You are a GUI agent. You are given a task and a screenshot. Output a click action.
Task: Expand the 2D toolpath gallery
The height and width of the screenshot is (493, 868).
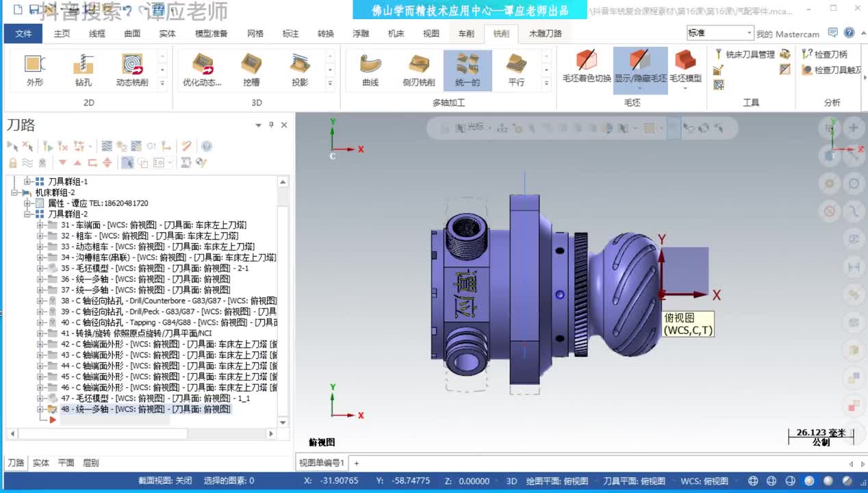pos(162,84)
